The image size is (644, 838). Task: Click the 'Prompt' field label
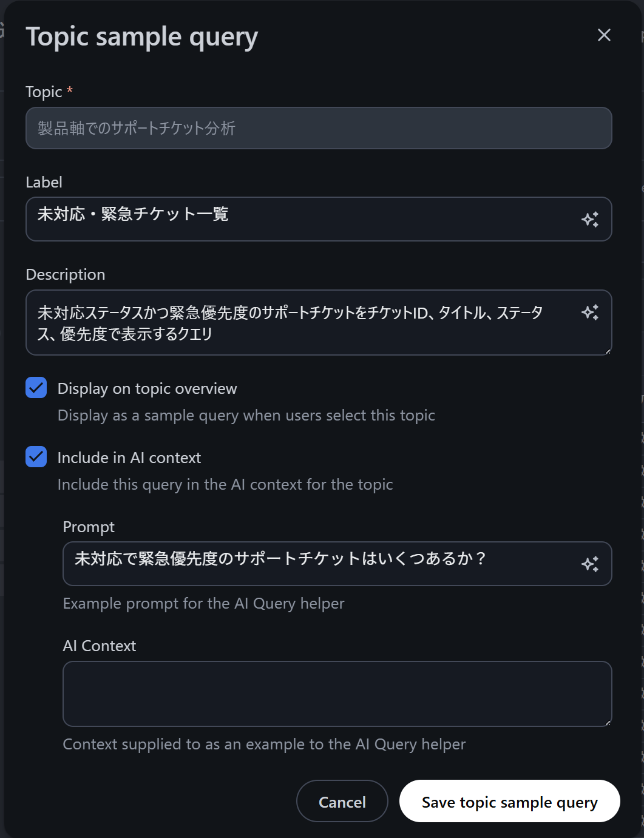click(89, 527)
